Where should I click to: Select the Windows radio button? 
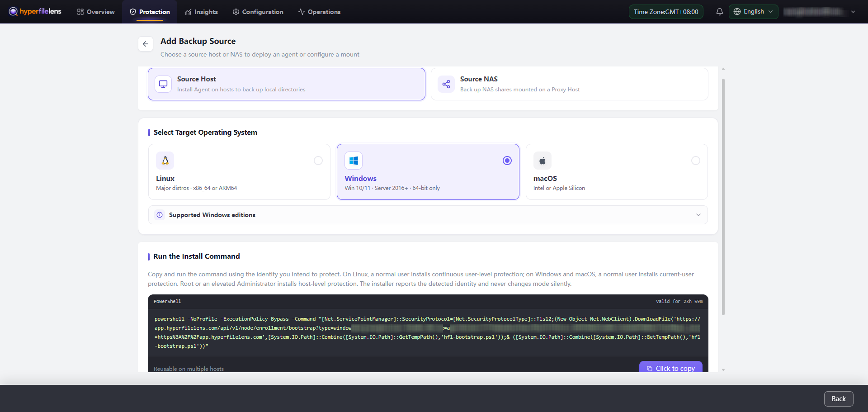[x=507, y=161]
